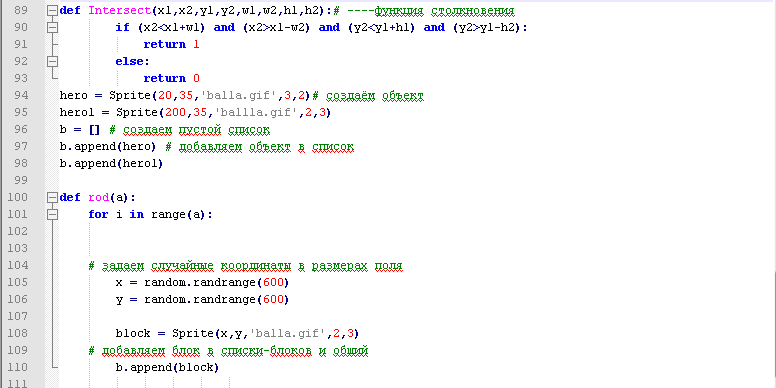Screen dimensions: 776x388
Task: Place cursor on 'return 1' statement
Action: tap(171, 45)
